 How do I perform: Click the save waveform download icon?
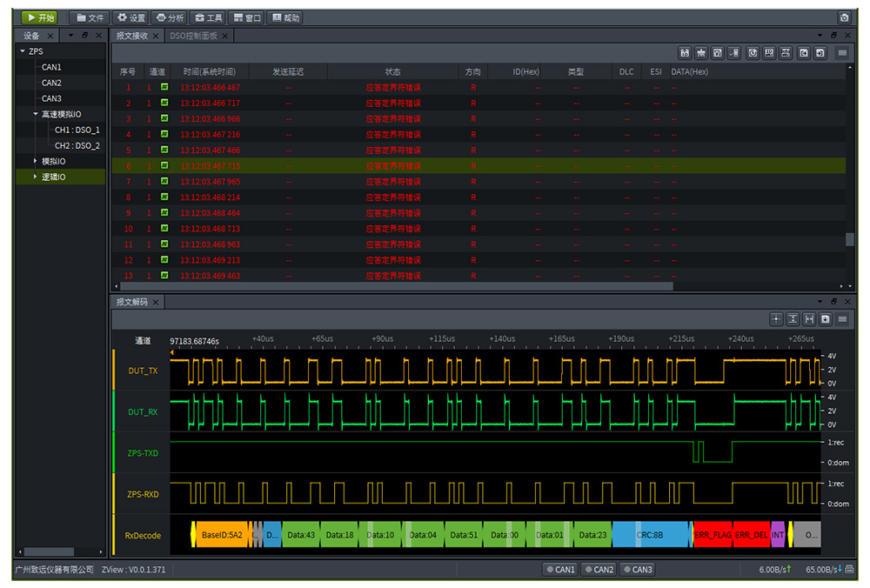[x=826, y=319]
